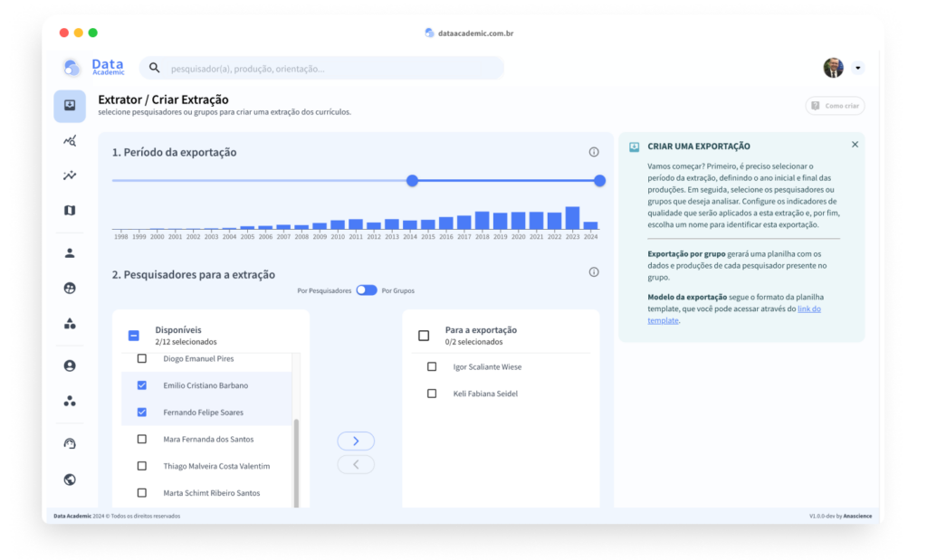Click the left arrow move-back button
Image resolution: width=927 pixels, height=560 pixels.
point(356,464)
